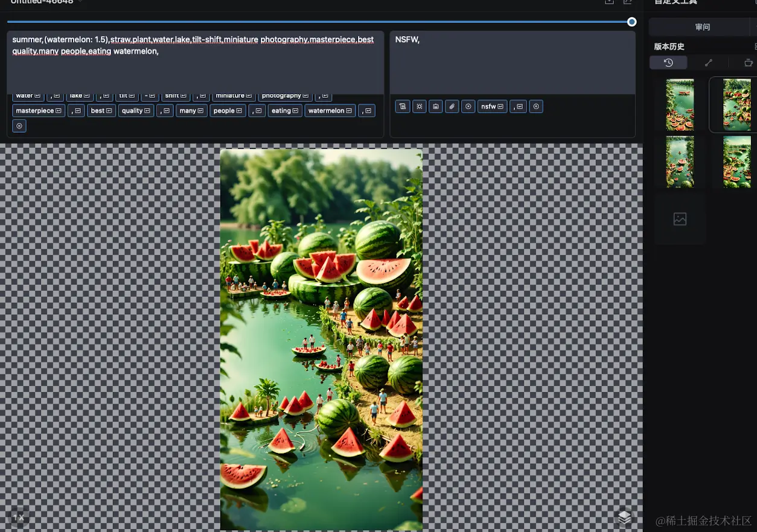Click the play icon in negative prompt toolbar
This screenshot has height=532, width=757.
click(x=468, y=107)
